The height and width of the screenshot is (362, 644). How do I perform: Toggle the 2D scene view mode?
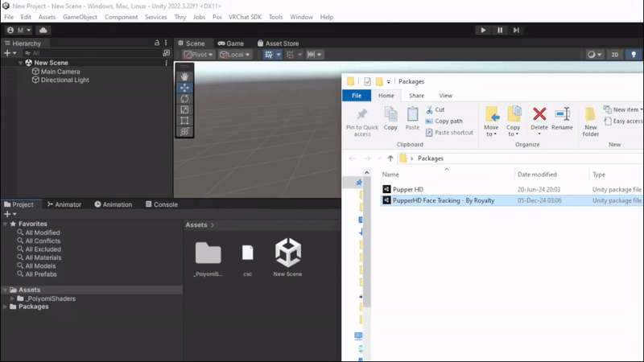(x=615, y=55)
